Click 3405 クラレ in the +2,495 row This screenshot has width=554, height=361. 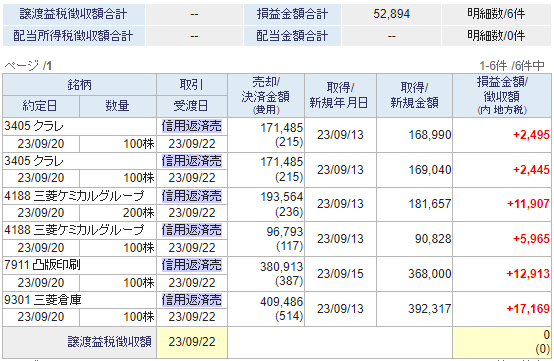[x=34, y=126]
